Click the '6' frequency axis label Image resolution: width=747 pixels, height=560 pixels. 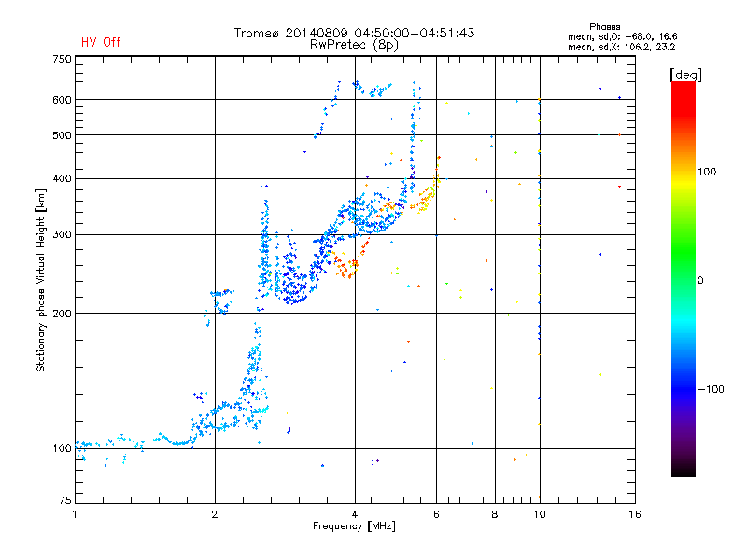click(x=436, y=514)
